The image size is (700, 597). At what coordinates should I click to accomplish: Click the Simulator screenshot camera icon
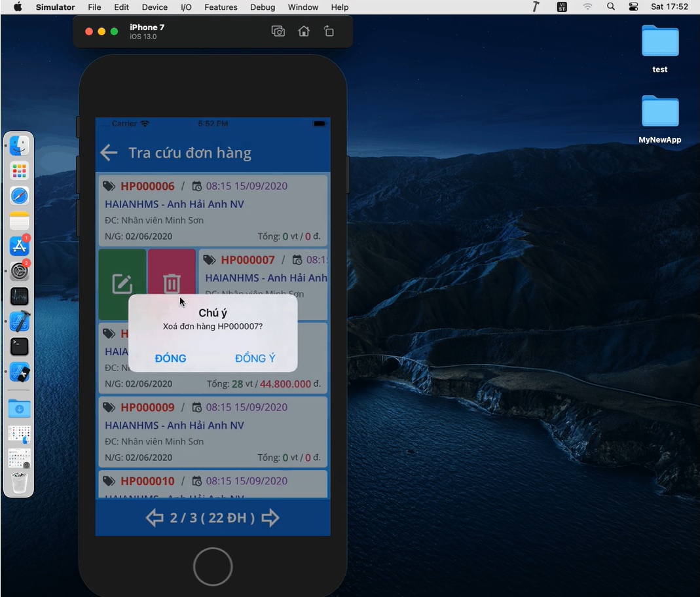278,31
